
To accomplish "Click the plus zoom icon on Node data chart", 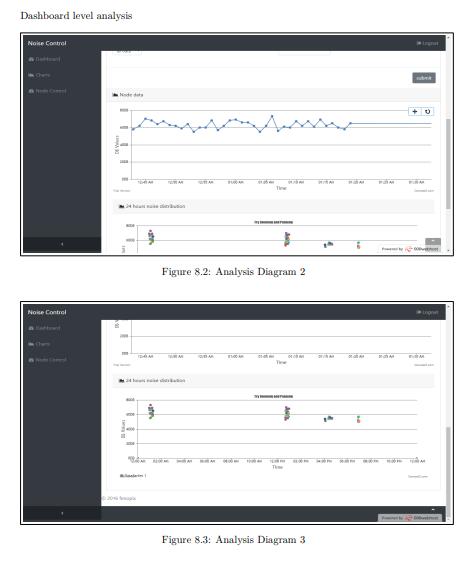I will (415, 112).
